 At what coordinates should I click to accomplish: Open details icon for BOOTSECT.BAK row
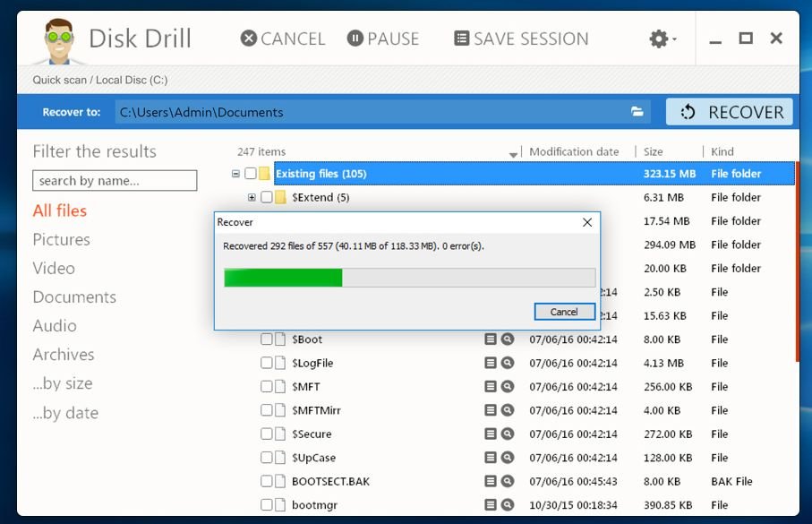click(491, 481)
